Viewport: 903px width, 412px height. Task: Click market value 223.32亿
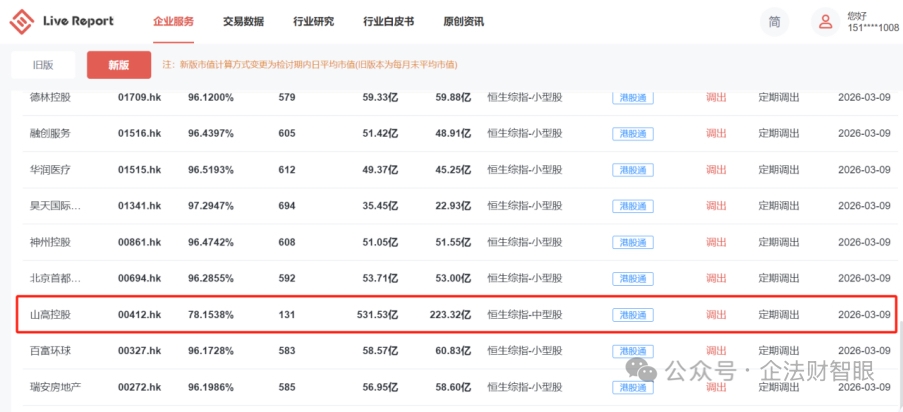coord(450,315)
